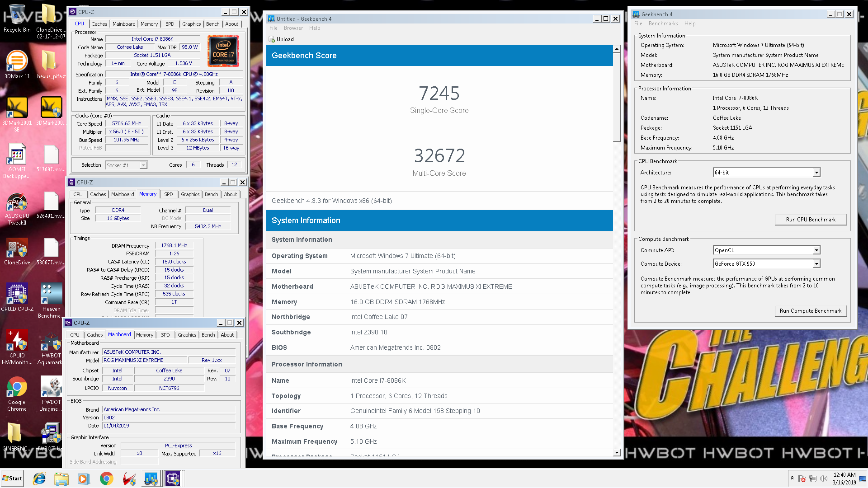Show hidden system tray icons

[x=792, y=478]
